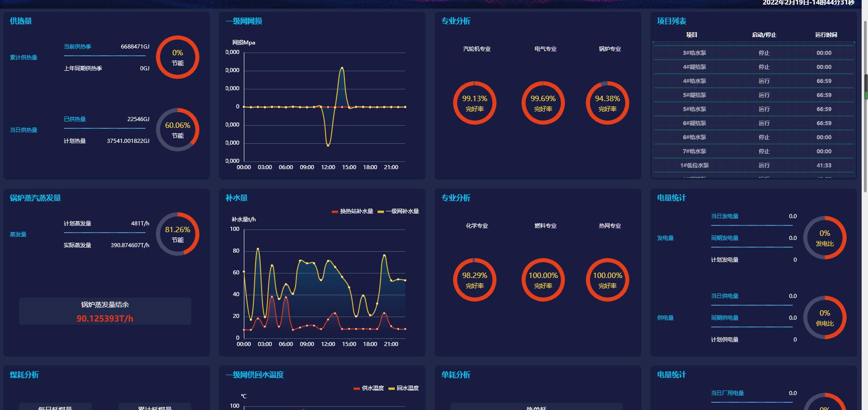Select the 1#低位水泵 row name
Screen dimensions: 868x410
click(x=694, y=166)
